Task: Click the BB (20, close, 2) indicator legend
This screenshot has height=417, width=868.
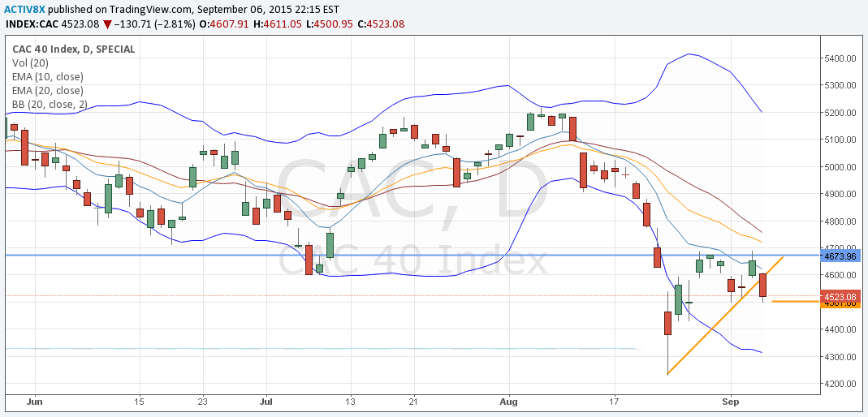Action: pos(50,105)
